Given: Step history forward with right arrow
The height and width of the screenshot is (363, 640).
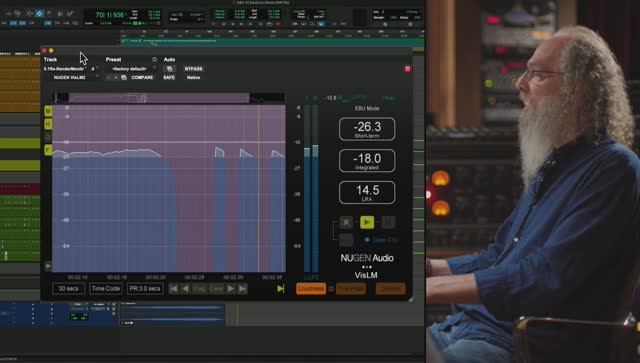Looking at the screenshot, I should coord(231,289).
